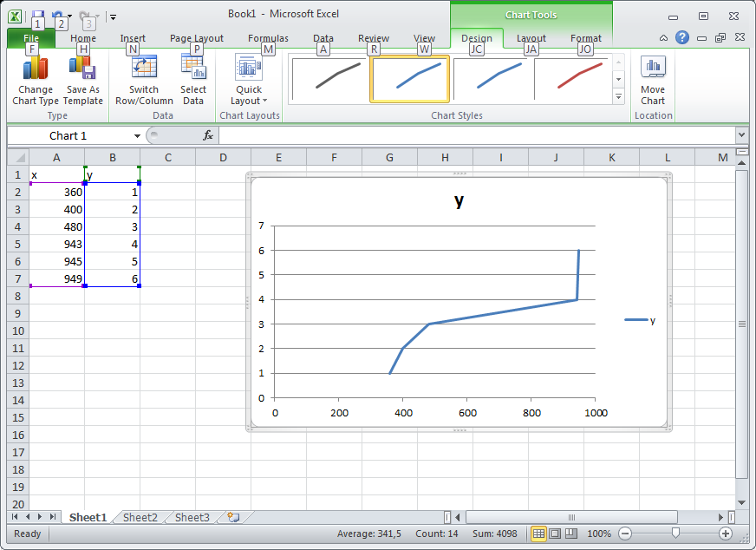The image size is (756, 550).
Task: Expand the Name Box dropdown arrow
Action: 137,136
